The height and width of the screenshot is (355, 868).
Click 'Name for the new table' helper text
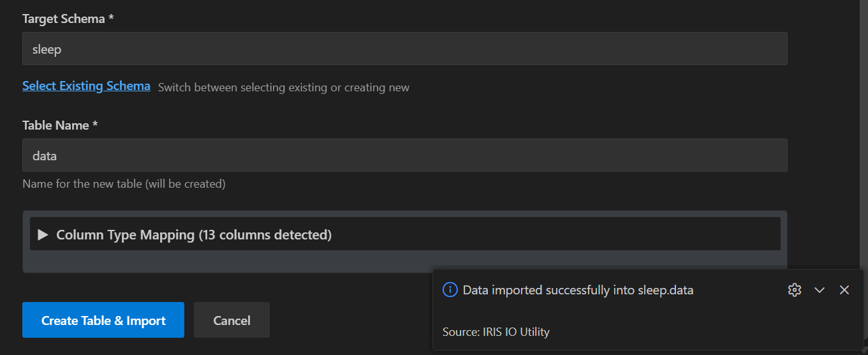click(124, 184)
